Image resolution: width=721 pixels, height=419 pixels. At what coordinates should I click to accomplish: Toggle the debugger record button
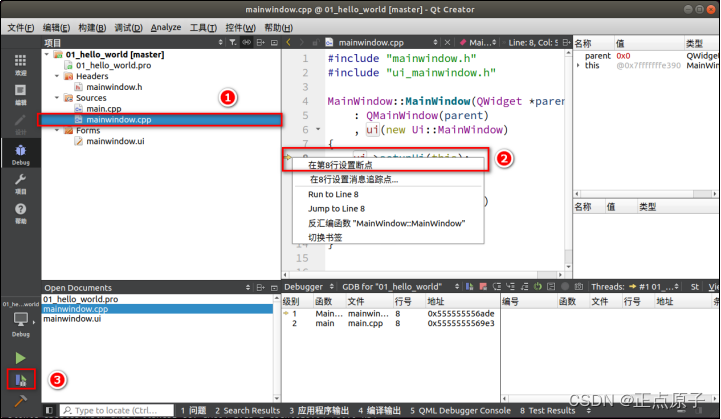click(x=565, y=287)
